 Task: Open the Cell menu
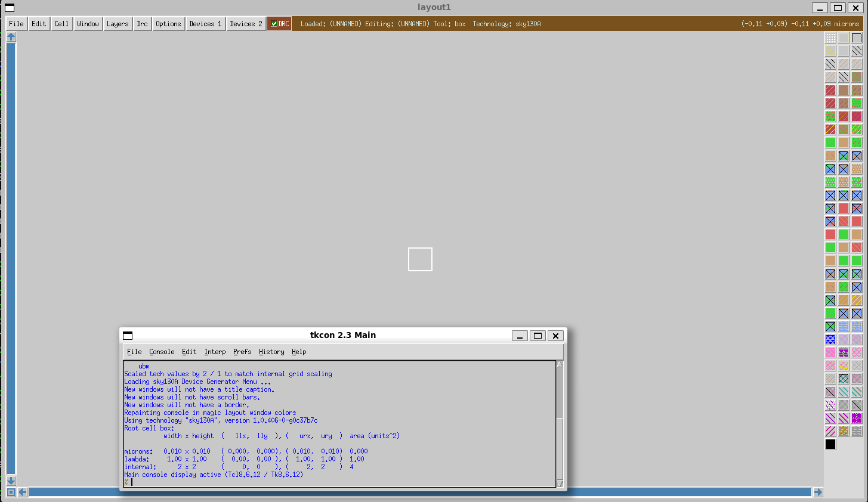[61, 24]
